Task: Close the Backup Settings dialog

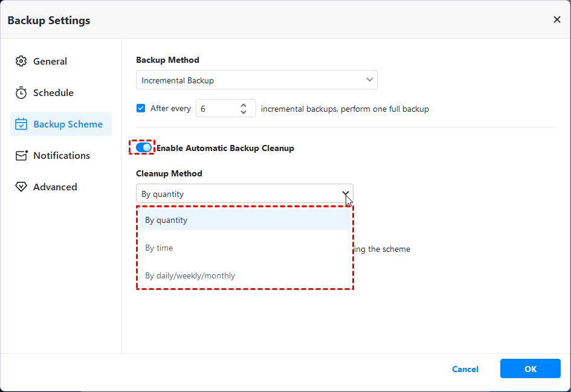Action: [x=556, y=20]
